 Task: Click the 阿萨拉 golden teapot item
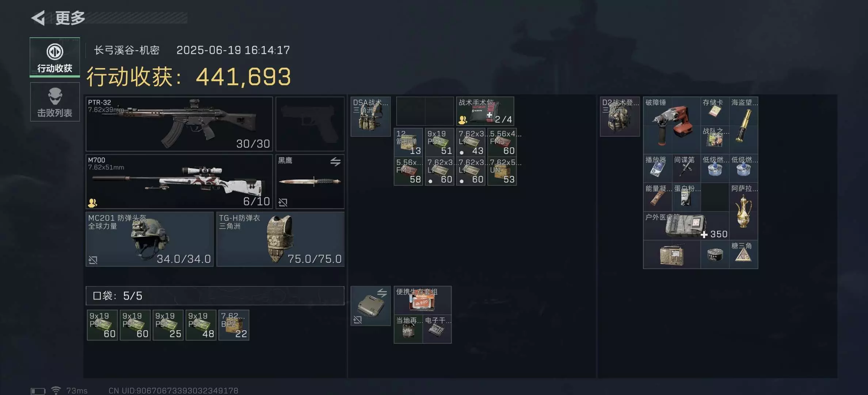[x=744, y=211]
